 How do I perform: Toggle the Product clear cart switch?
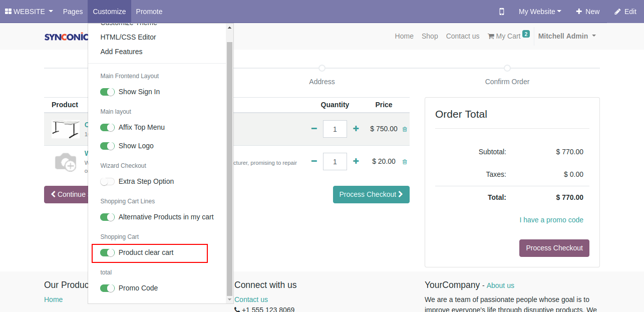[108, 252]
